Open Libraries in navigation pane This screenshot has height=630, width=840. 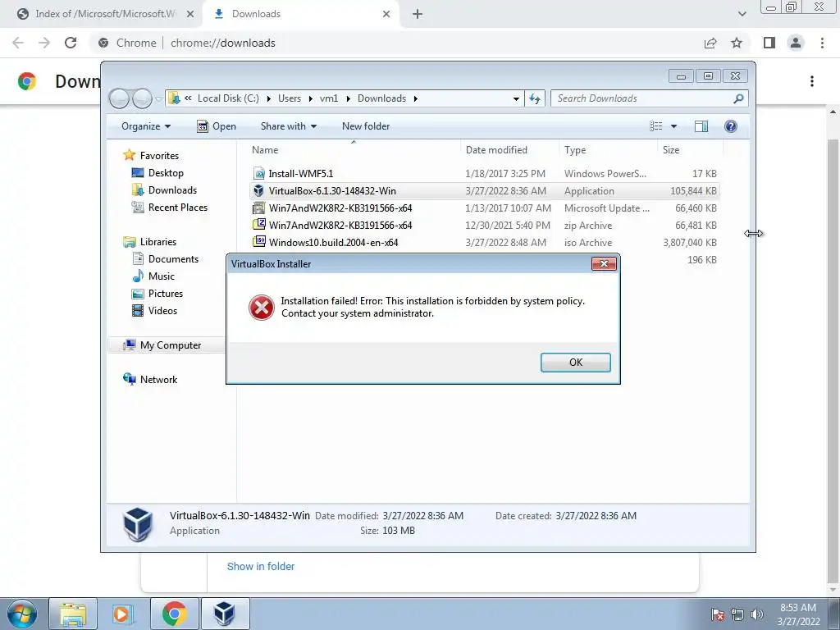[158, 242]
